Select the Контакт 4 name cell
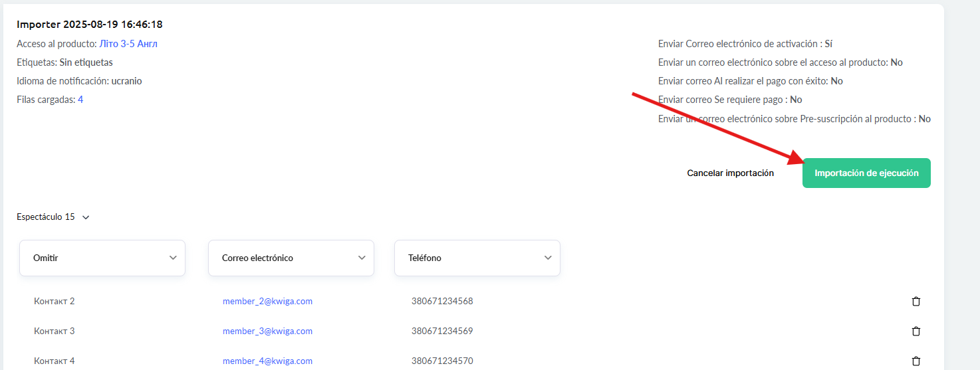This screenshot has height=370, width=980. tap(55, 361)
